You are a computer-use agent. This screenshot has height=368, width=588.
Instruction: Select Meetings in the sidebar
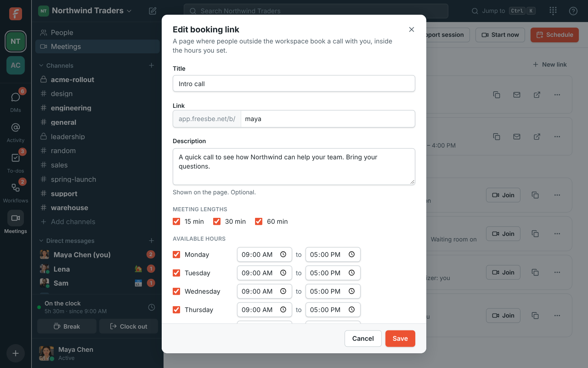pos(97,46)
